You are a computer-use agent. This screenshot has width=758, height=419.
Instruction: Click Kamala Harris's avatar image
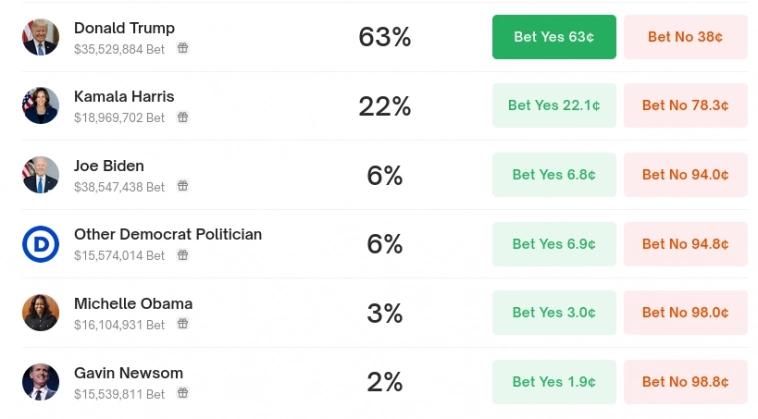(41, 106)
